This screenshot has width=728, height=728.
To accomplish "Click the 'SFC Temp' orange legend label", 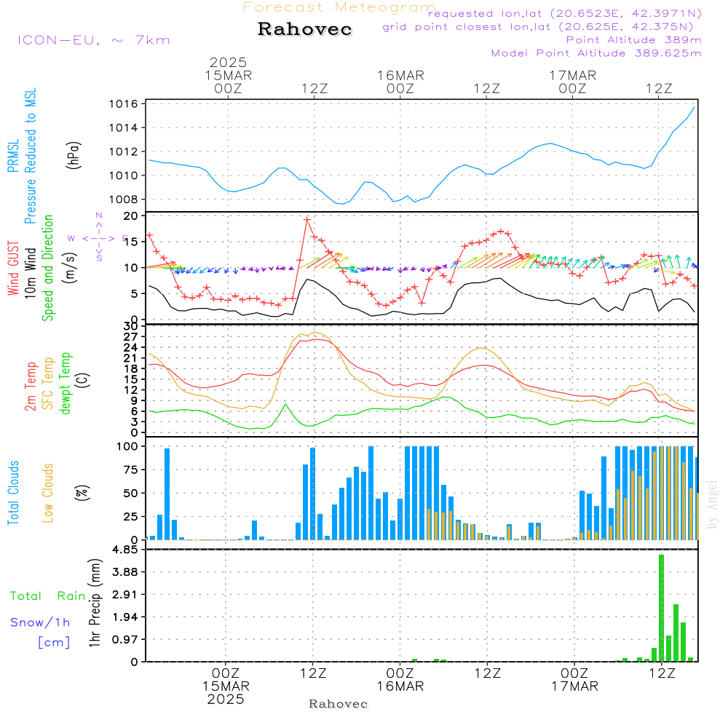I will (48, 384).
